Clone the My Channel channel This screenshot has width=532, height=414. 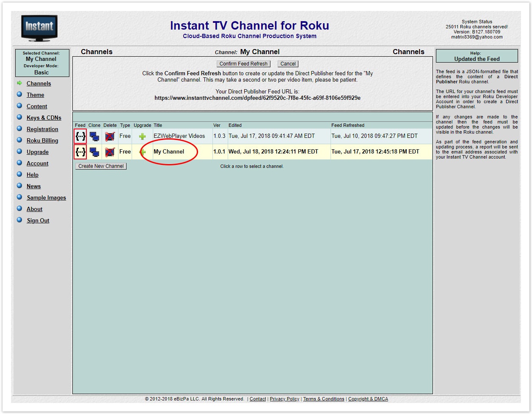tap(94, 152)
